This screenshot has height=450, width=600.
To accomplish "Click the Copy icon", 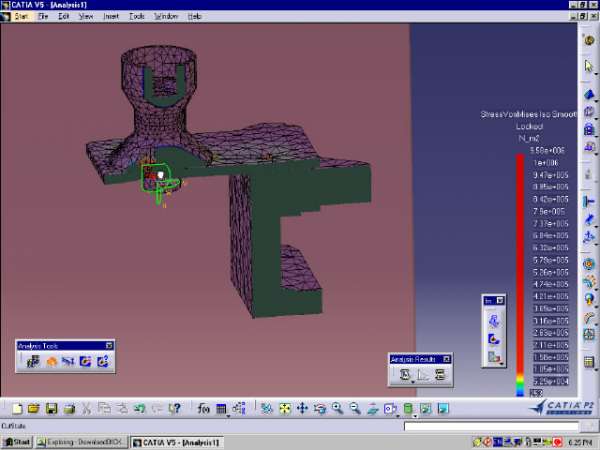I will click(x=104, y=409).
